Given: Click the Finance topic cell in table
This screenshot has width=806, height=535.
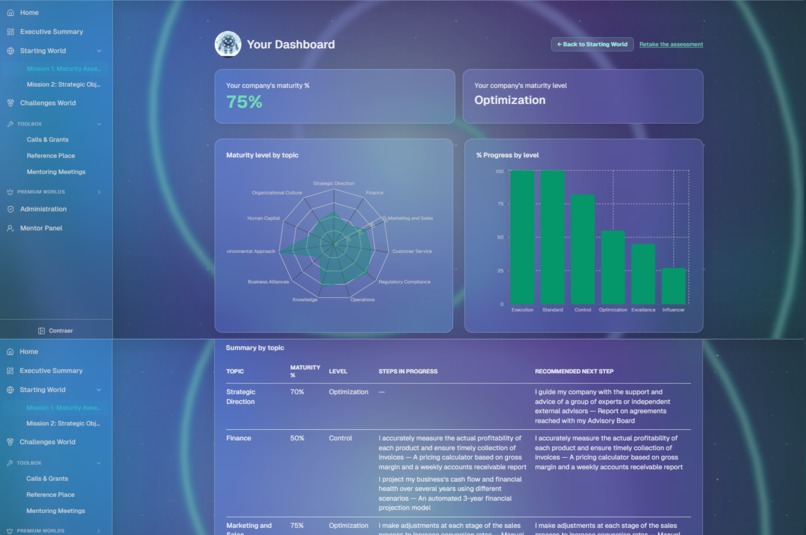Looking at the screenshot, I should (x=239, y=438).
